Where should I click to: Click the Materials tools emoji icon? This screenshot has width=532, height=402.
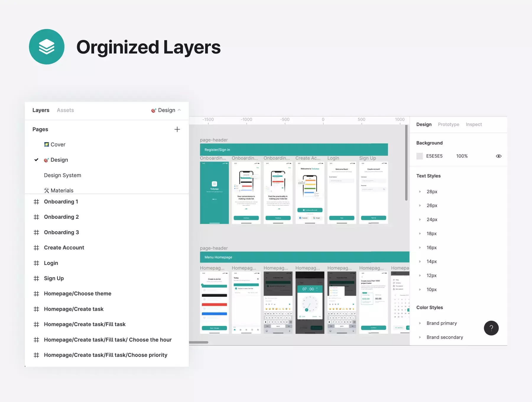tap(46, 190)
